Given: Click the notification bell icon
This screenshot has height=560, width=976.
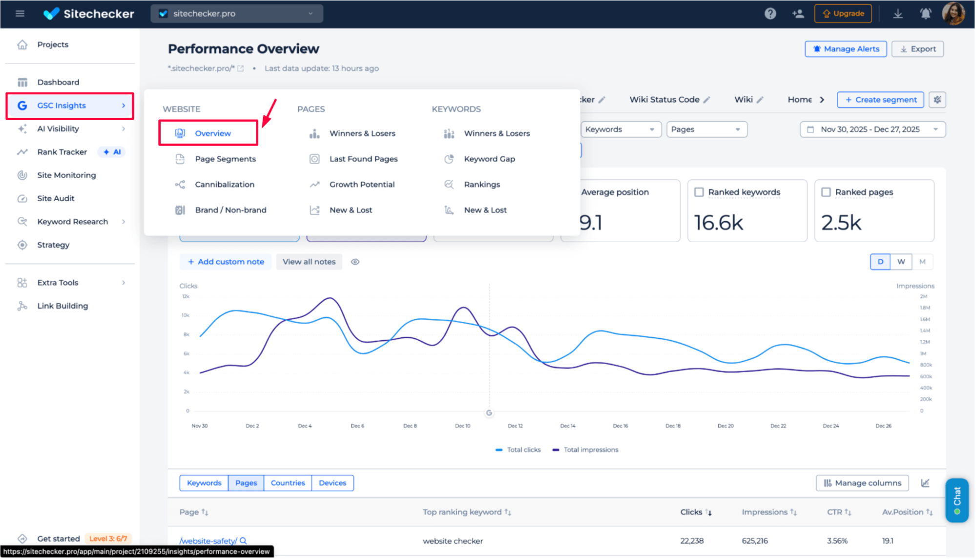Looking at the screenshot, I should [x=925, y=14].
